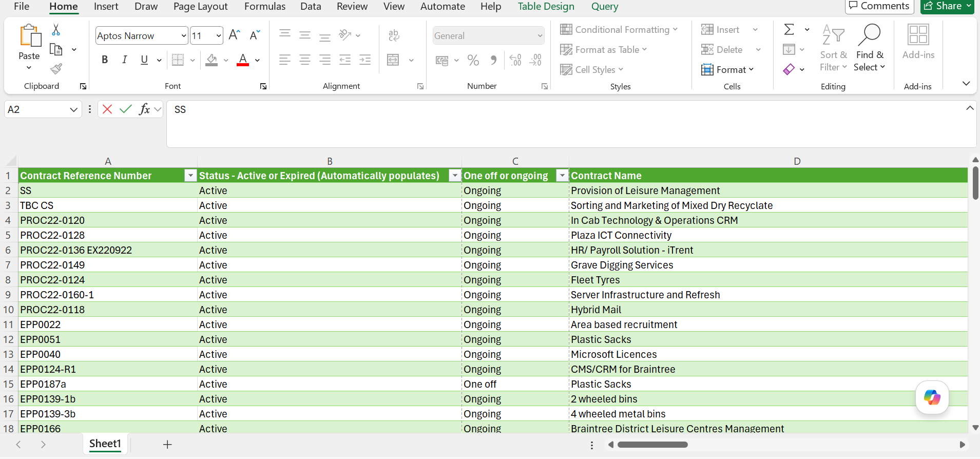980x459 pixels.
Task: Decrease decimal places
Action: [x=535, y=60]
